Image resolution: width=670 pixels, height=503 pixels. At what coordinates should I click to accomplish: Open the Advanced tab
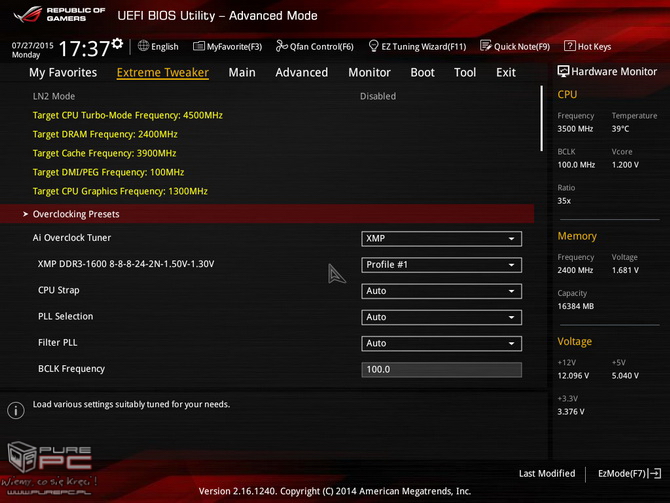(x=302, y=72)
